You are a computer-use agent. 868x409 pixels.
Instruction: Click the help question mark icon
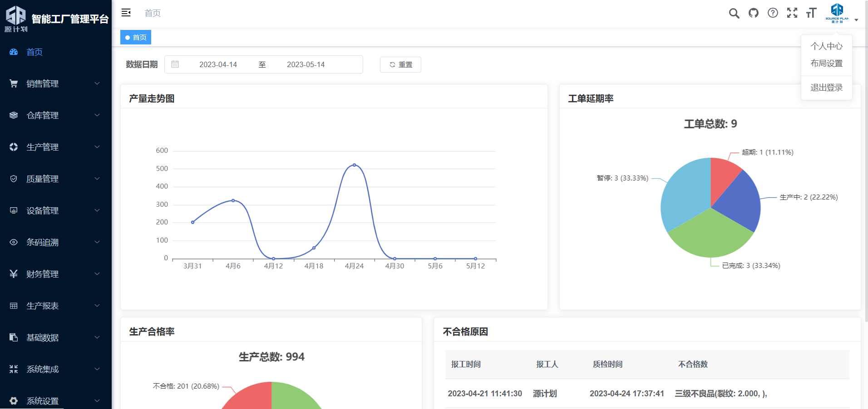773,13
